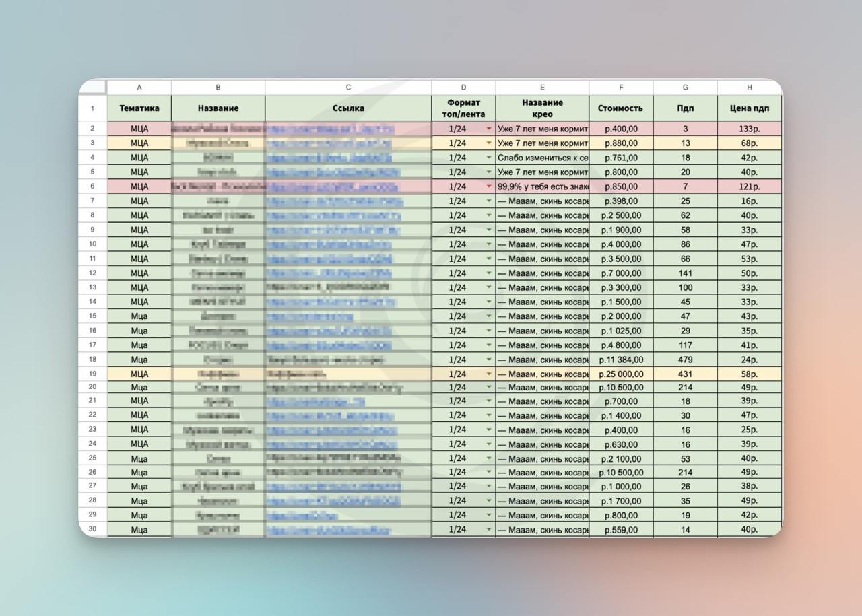Expand the 1/24 dropdown in row 9
The width and height of the screenshot is (862, 616).
(x=489, y=230)
